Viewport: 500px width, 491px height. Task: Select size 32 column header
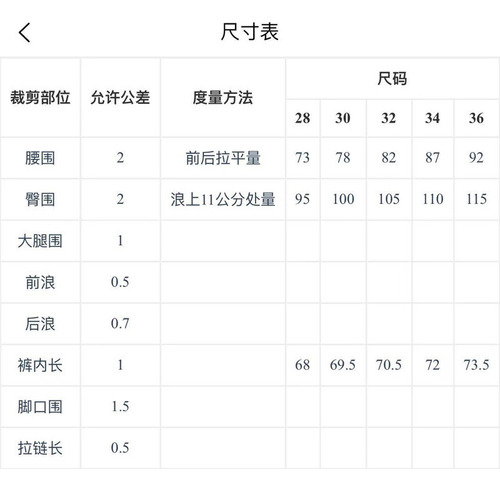(x=389, y=118)
